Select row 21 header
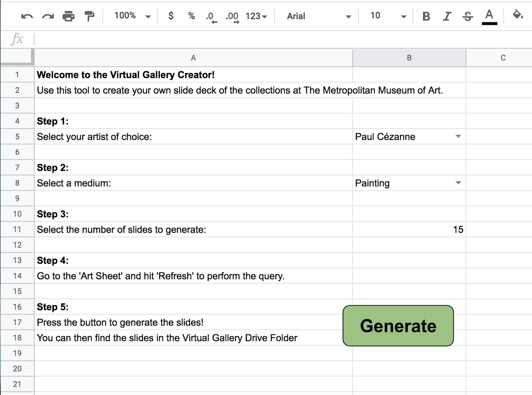 [x=17, y=384]
